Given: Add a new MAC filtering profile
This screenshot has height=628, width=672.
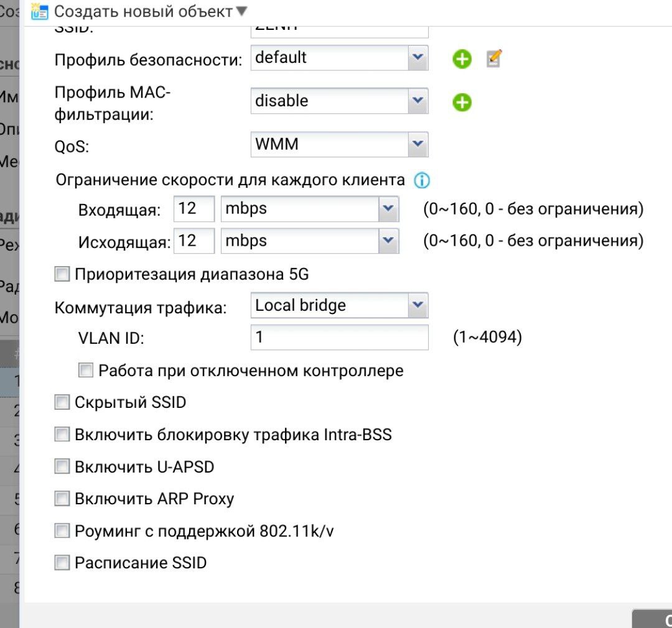Looking at the screenshot, I should (462, 103).
